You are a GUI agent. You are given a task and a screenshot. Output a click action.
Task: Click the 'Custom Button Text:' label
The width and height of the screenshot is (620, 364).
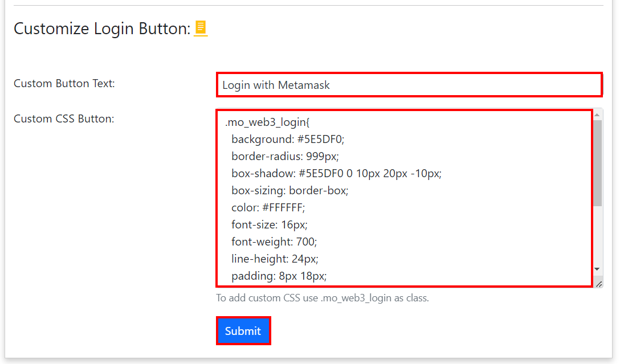point(64,83)
